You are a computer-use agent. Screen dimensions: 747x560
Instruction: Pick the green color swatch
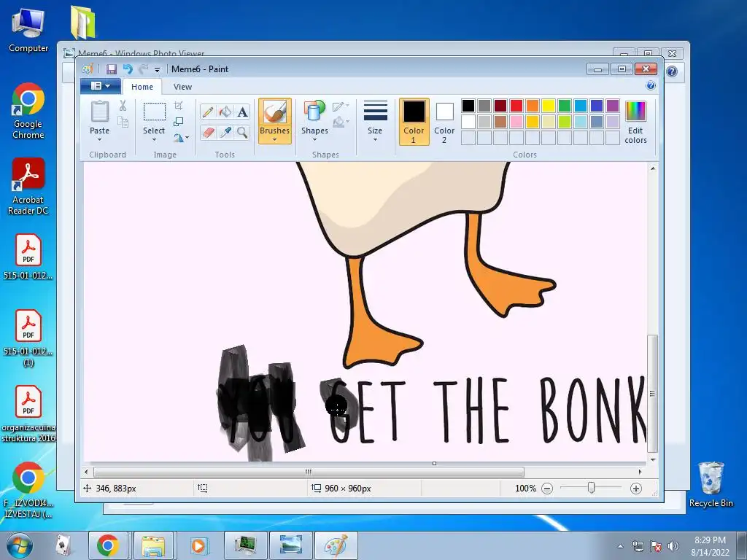point(565,106)
